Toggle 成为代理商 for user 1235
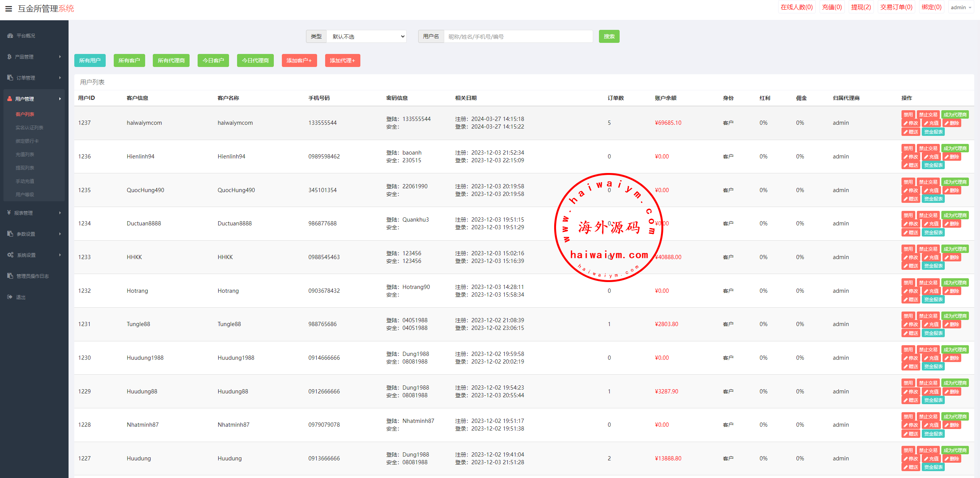This screenshot has width=980, height=478. point(955,182)
